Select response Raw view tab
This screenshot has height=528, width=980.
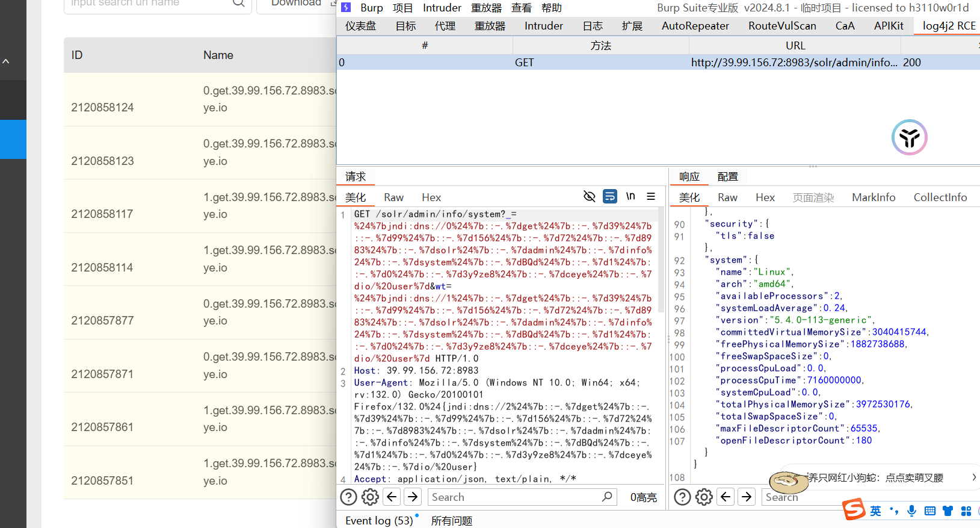[727, 197]
